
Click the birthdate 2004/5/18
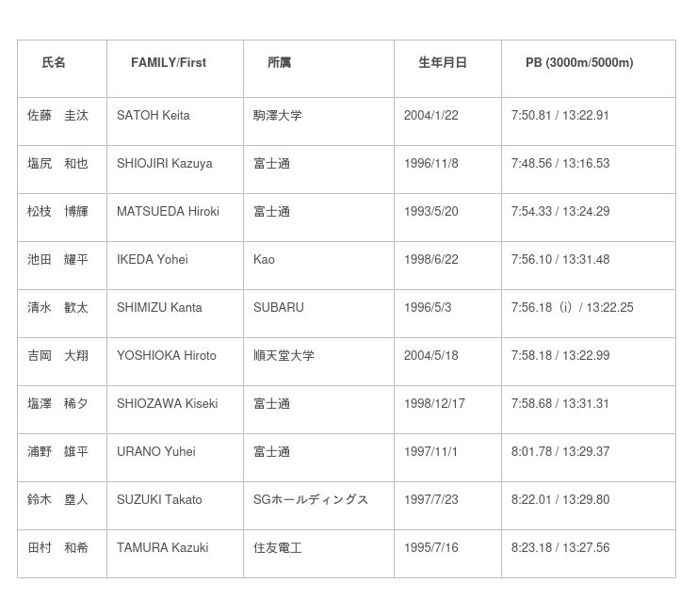pos(431,356)
